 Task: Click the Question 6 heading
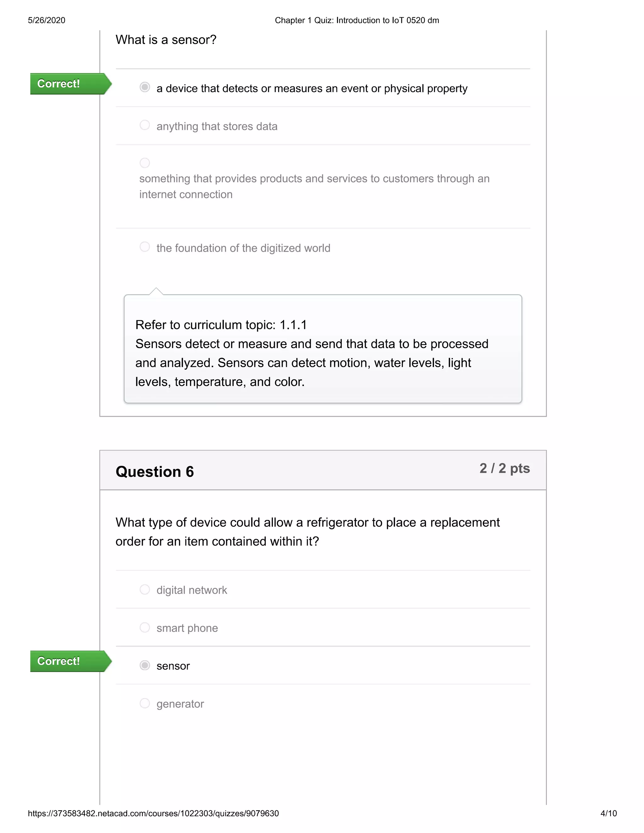[x=154, y=472]
